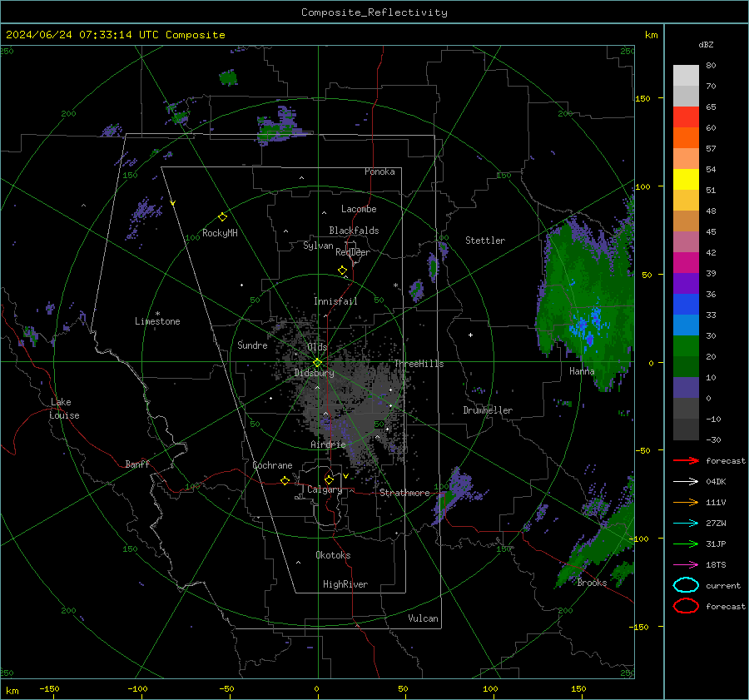Click the Hanna label
749x700 pixels.
click(x=582, y=371)
